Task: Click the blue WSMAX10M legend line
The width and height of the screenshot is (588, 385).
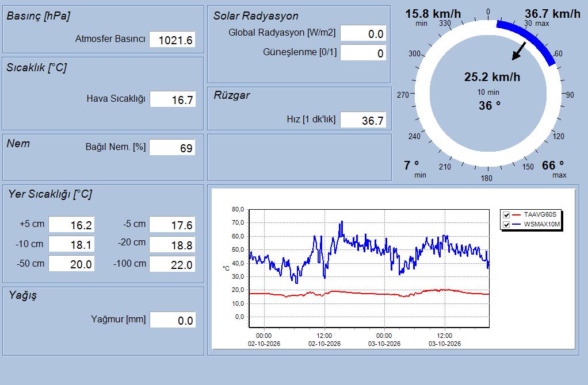Action: pyautogui.click(x=517, y=225)
